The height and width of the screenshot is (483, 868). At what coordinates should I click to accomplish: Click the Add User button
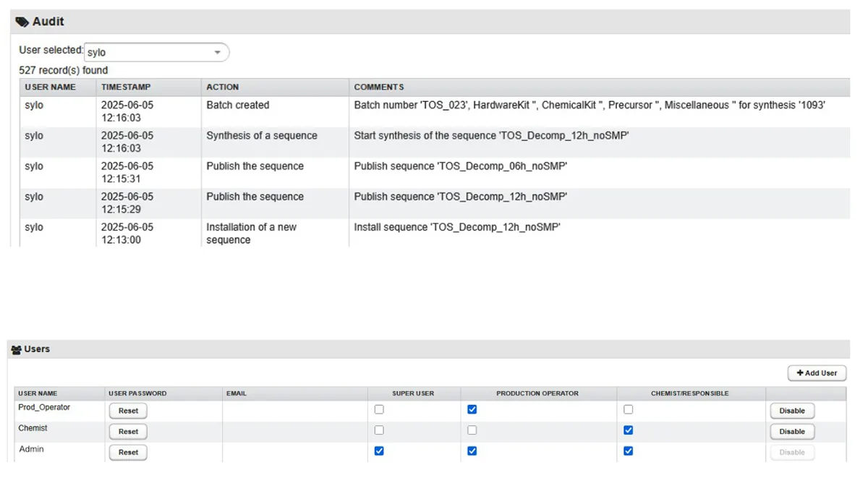(817, 373)
